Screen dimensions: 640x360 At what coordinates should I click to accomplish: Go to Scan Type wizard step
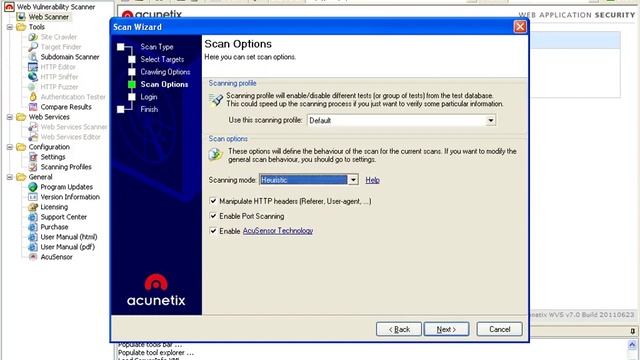(x=157, y=47)
